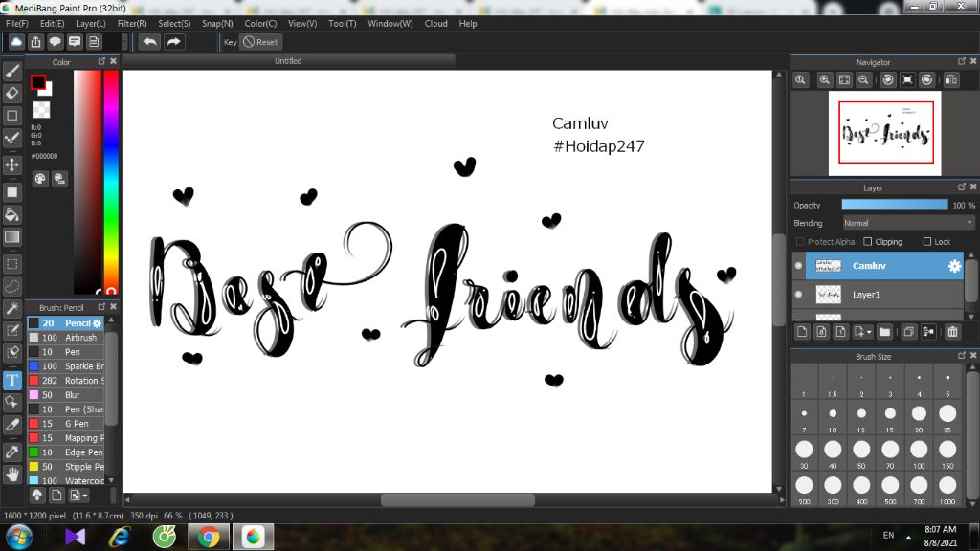Select the Bucket fill tool

(11, 214)
